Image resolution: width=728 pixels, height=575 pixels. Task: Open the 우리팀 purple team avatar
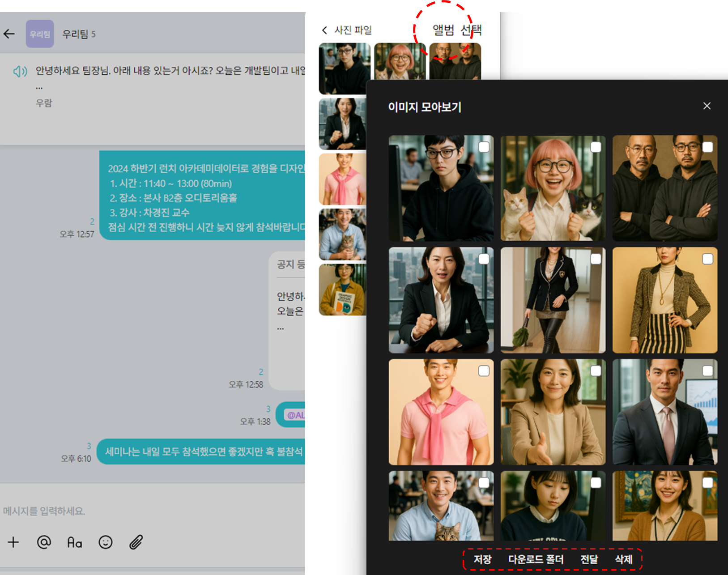[x=40, y=34]
